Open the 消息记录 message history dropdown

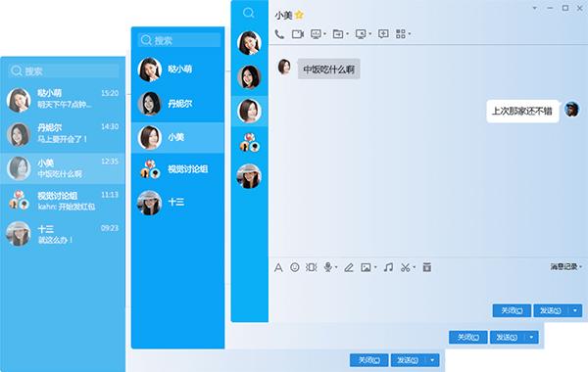click(x=565, y=266)
